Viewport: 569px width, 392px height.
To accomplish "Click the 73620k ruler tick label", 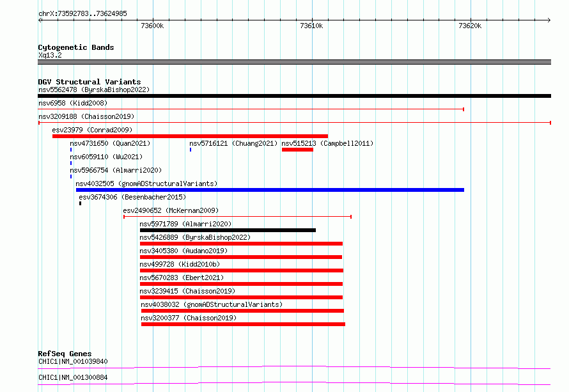I will [471, 26].
